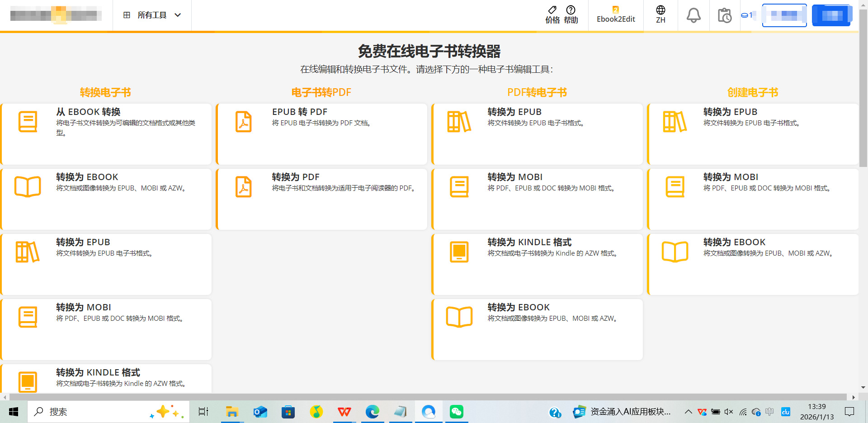
Task: Click the 转换电子书 category heading
Action: click(105, 93)
